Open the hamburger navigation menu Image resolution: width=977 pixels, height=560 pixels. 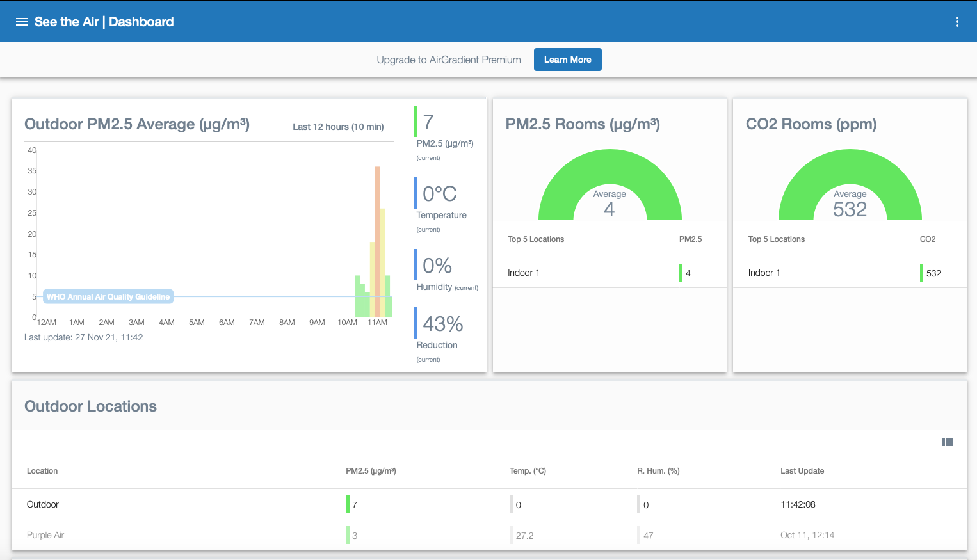(22, 22)
